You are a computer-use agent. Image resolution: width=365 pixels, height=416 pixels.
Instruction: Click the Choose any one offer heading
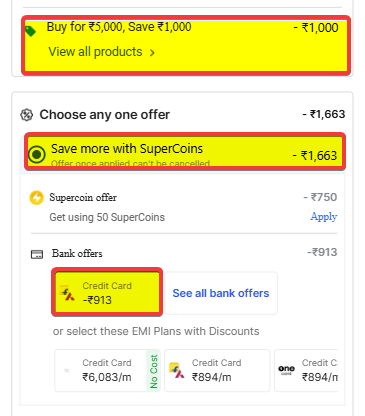(105, 115)
